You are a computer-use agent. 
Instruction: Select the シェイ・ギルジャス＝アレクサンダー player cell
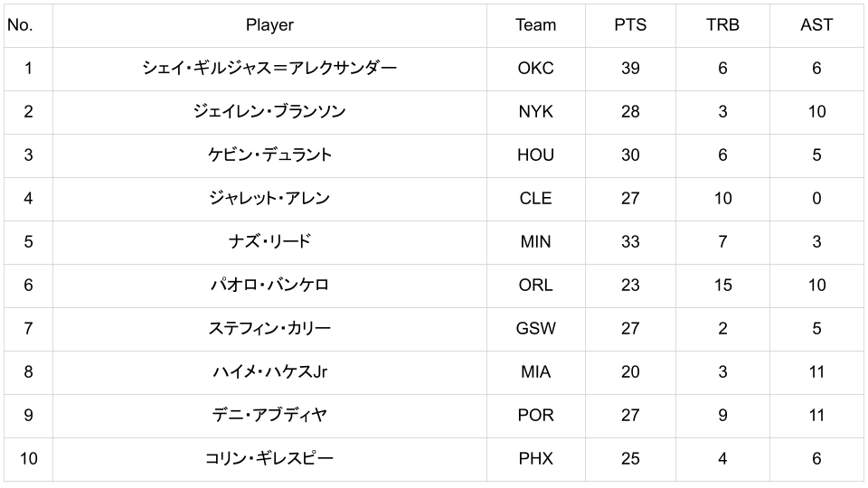pos(269,69)
